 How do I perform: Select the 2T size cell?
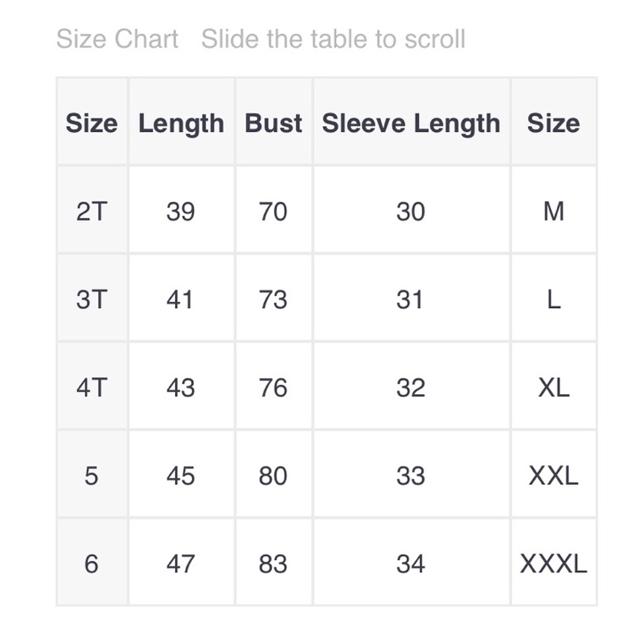(91, 212)
